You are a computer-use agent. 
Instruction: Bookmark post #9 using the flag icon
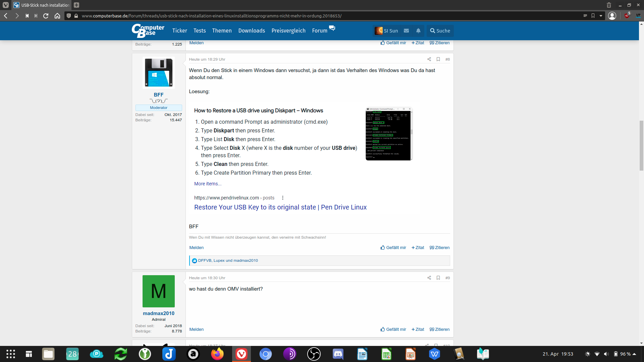[x=438, y=278]
